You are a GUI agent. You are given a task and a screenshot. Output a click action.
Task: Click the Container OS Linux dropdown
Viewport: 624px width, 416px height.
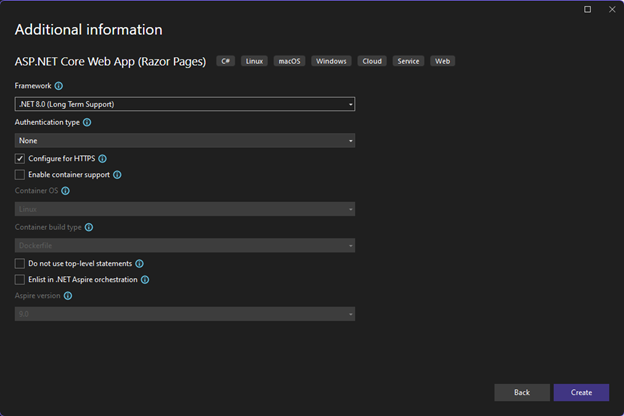[185, 209]
